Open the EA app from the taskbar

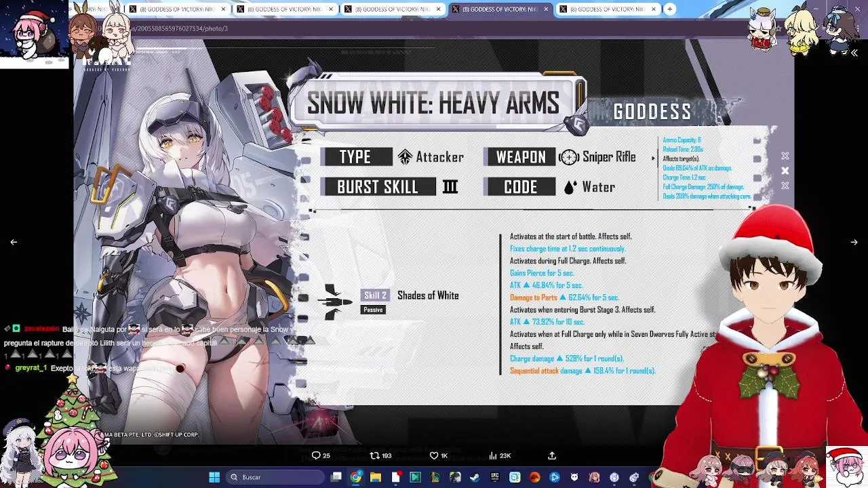point(535,477)
